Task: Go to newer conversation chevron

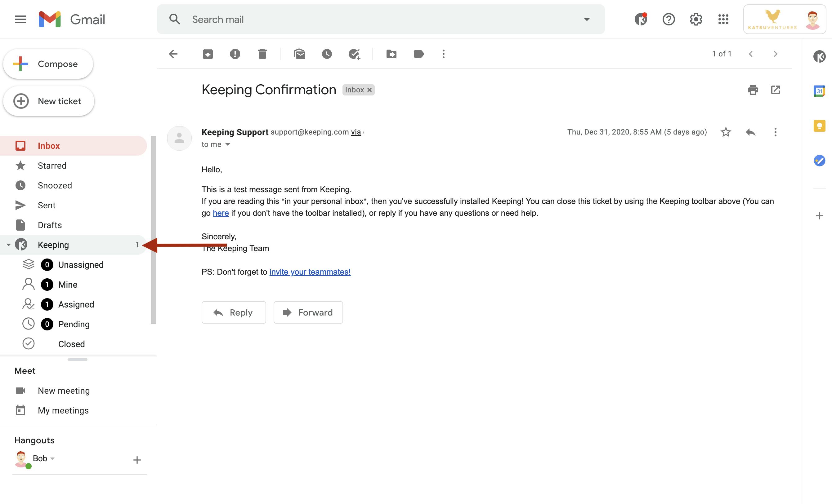Action: (751, 54)
